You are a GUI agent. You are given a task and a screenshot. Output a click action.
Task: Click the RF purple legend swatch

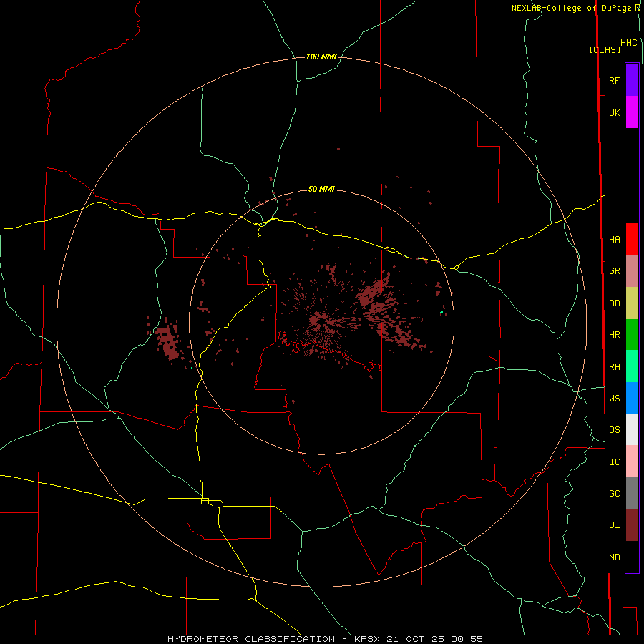pyautogui.click(x=632, y=80)
